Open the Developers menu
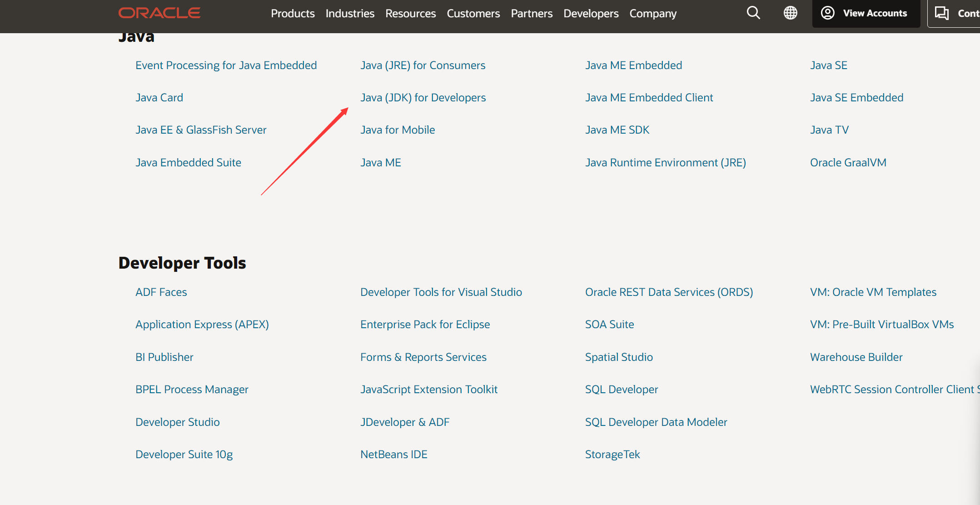This screenshot has height=505, width=980. tap(591, 14)
